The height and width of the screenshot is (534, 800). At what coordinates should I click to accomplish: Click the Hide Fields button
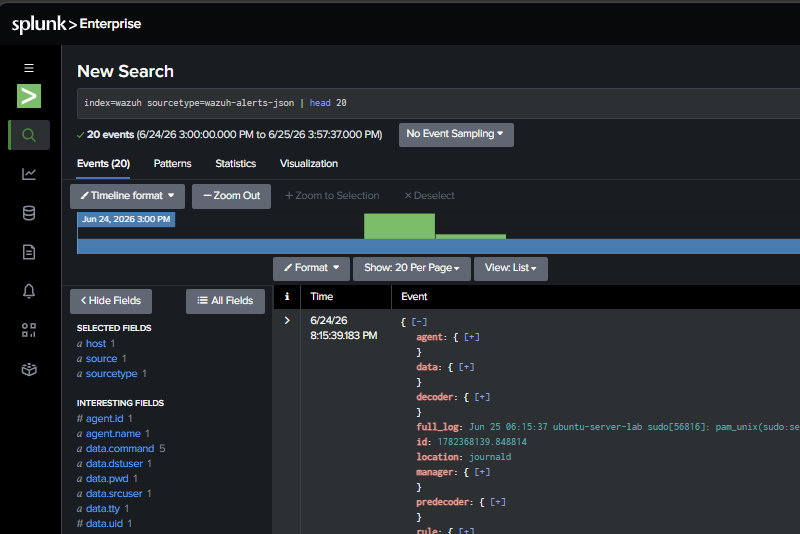pyautogui.click(x=111, y=301)
